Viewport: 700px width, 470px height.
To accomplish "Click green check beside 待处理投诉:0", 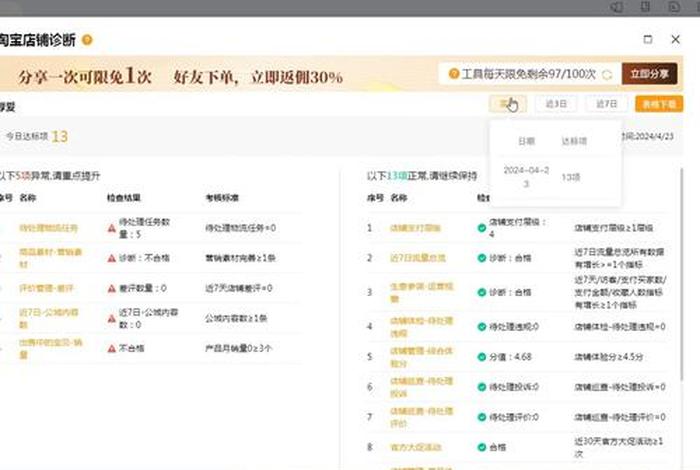I will pos(482,387).
